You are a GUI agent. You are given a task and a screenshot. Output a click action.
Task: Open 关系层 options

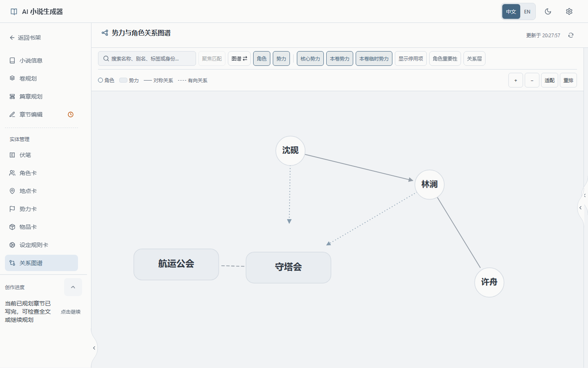(x=474, y=58)
